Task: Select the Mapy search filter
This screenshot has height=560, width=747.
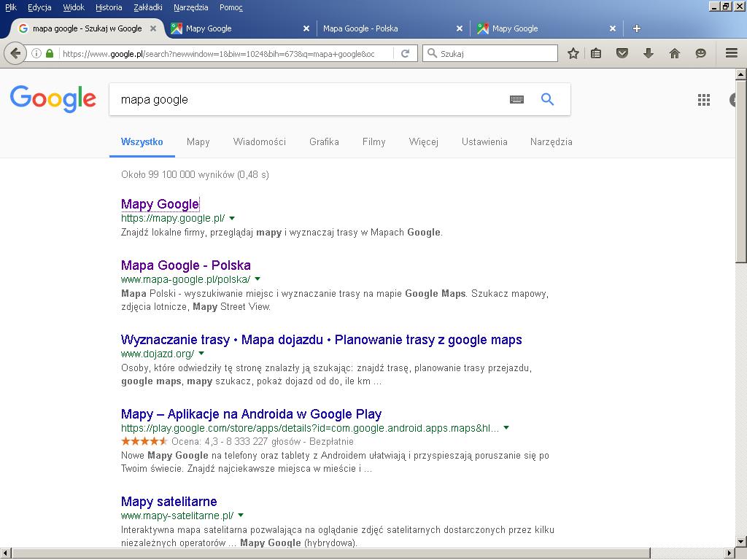Action: pos(198,142)
